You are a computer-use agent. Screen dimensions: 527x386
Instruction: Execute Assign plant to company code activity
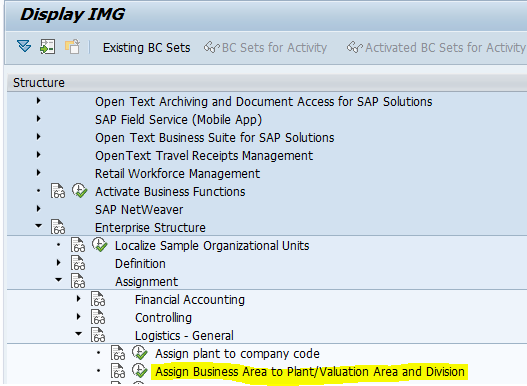[139, 353]
